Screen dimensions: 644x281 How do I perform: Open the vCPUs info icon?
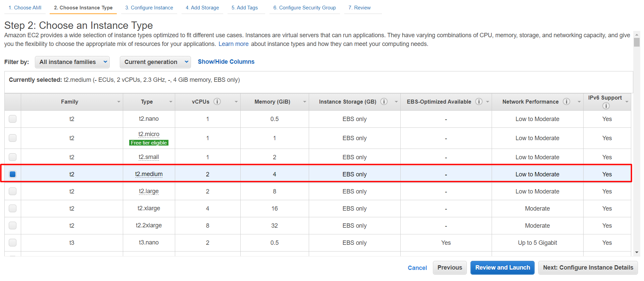217,102
